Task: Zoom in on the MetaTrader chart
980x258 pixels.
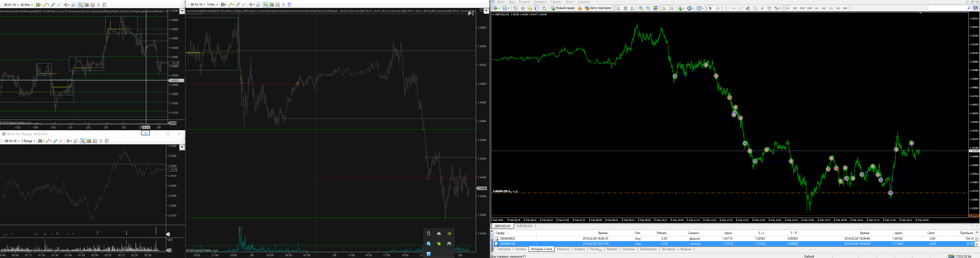Action: click(x=641, y=8)
